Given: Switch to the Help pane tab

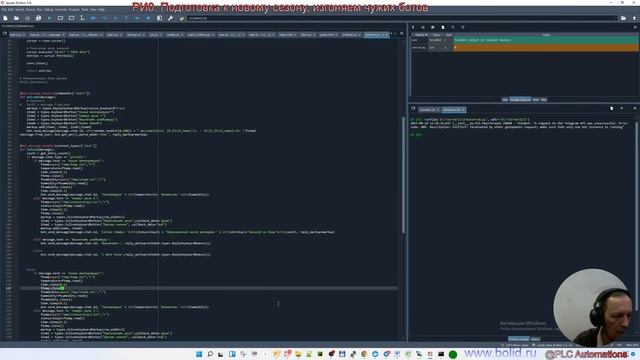Looking at the screenshot, I should click(x=504, y=100).
